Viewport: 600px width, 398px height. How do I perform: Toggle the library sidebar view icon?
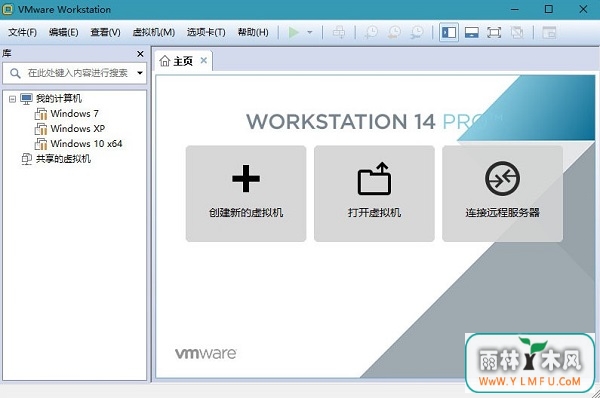448,33
